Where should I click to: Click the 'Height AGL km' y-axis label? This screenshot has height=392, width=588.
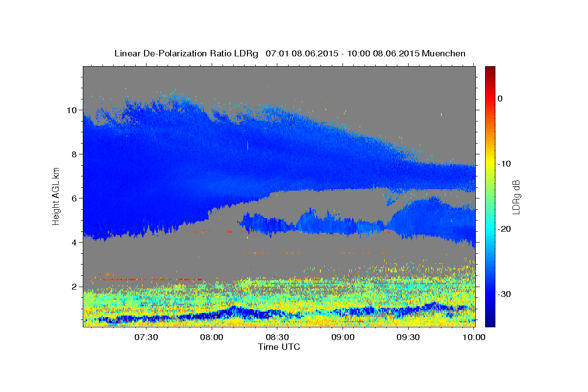point(56,196)
